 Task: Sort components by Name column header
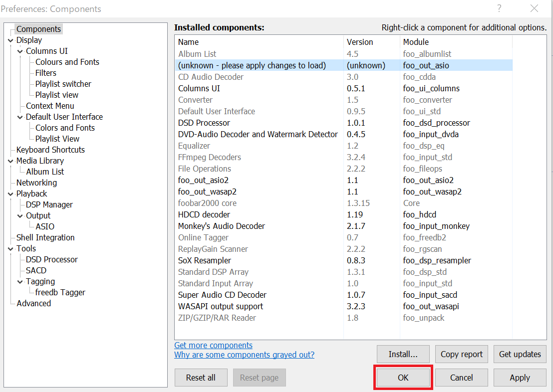[x=259, y=42]
